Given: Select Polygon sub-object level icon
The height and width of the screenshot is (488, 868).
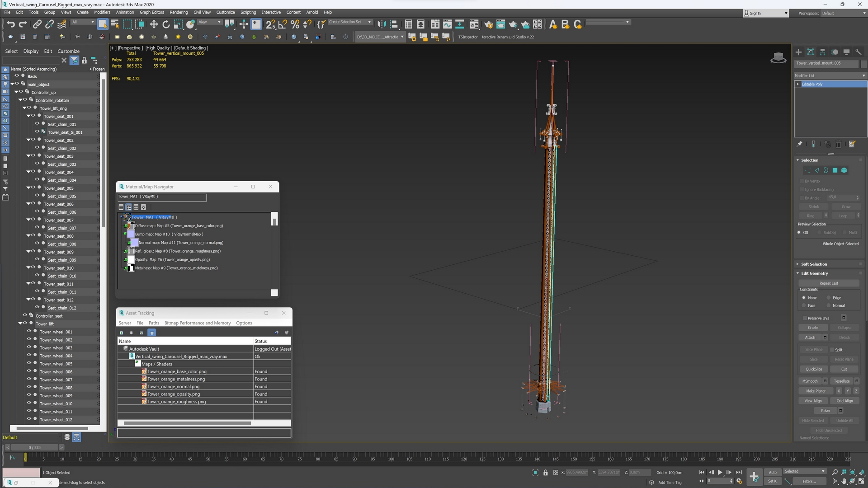Looking at the screenshot, I should click(x=835, y=170).
